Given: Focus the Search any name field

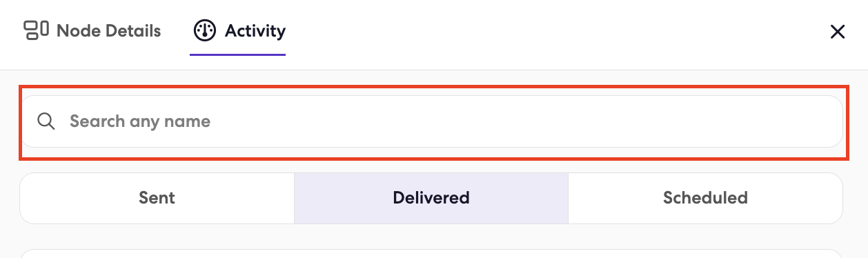Looking at the screenshot, I should (x=431, y=121).
